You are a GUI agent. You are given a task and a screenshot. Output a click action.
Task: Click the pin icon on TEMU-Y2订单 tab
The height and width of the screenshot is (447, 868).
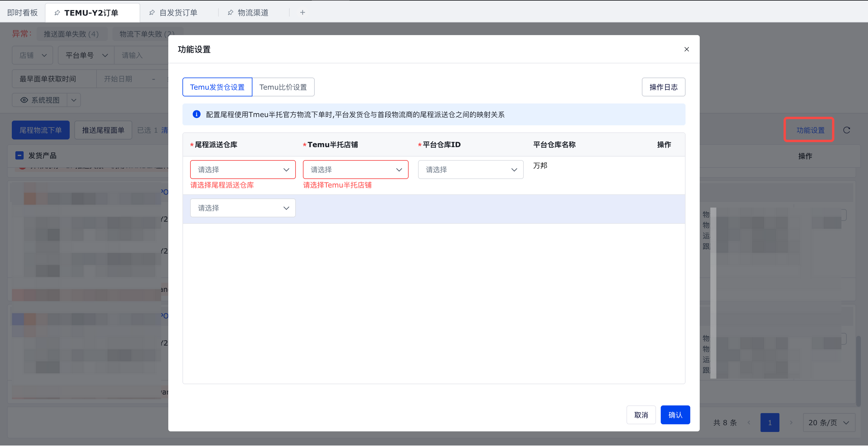[57, 13]
